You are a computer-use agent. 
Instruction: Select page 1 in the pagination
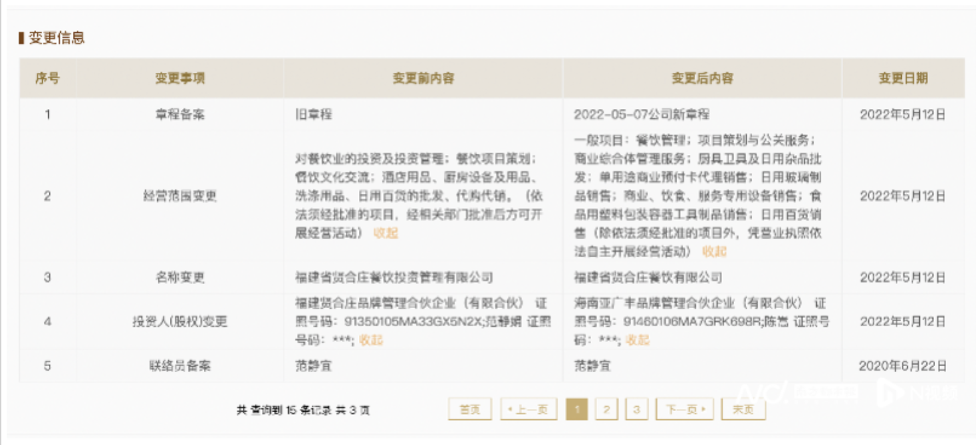576,410
